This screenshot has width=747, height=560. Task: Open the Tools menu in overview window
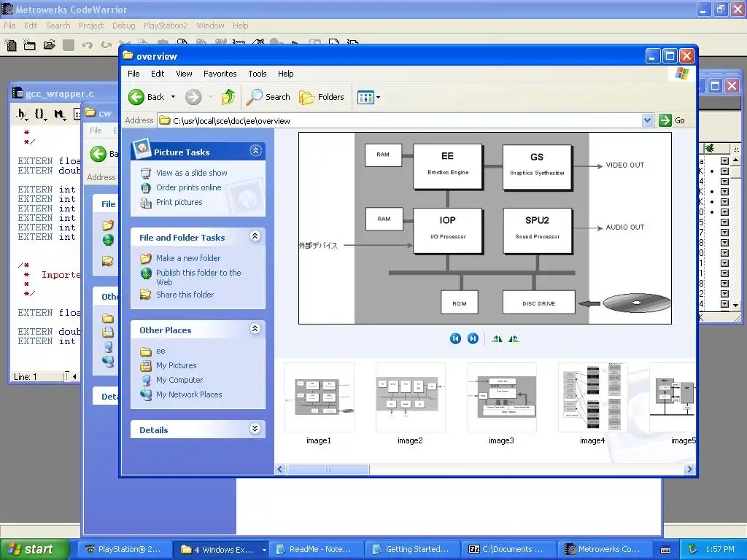coord(258,74)
